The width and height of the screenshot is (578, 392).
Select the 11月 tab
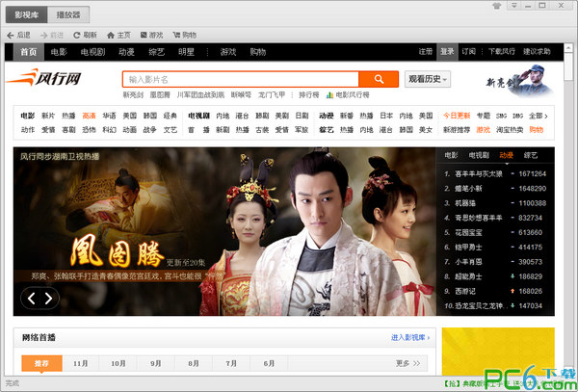81,364
